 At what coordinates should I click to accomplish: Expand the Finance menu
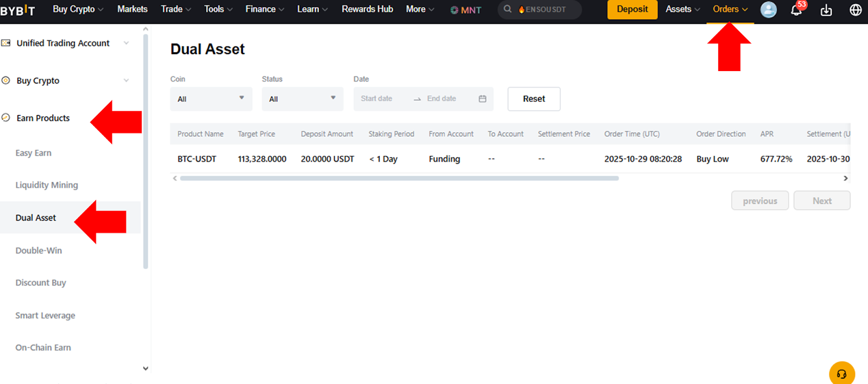265,9
